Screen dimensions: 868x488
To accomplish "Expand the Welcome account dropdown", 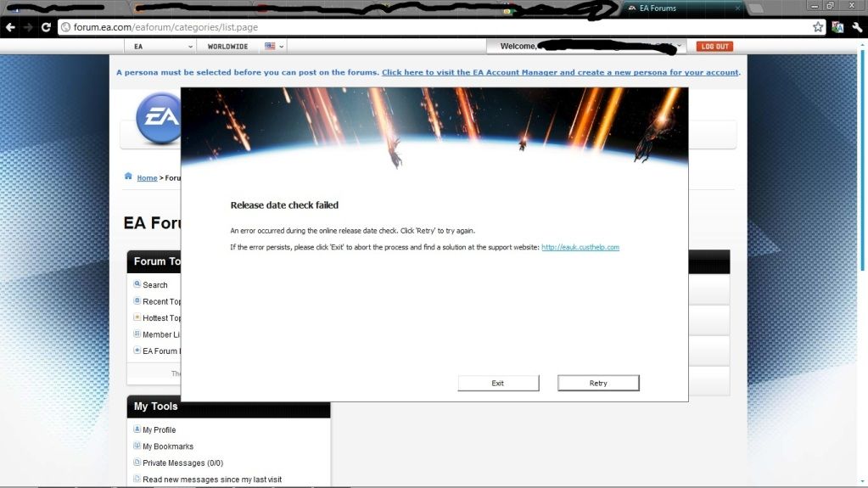I will click(680, 46).
